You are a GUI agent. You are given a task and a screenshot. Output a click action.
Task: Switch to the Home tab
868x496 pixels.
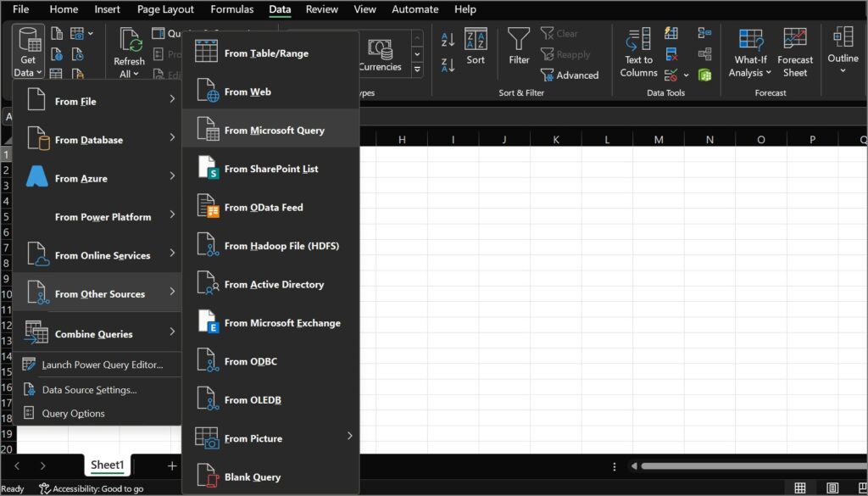click(x=64, y=9)
